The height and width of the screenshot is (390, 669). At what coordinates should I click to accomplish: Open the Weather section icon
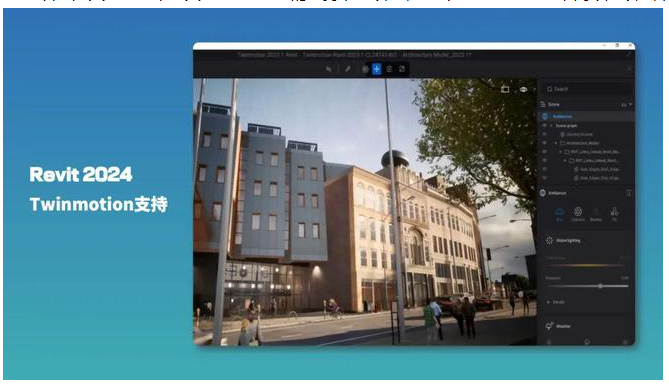[x=549, y=326]
